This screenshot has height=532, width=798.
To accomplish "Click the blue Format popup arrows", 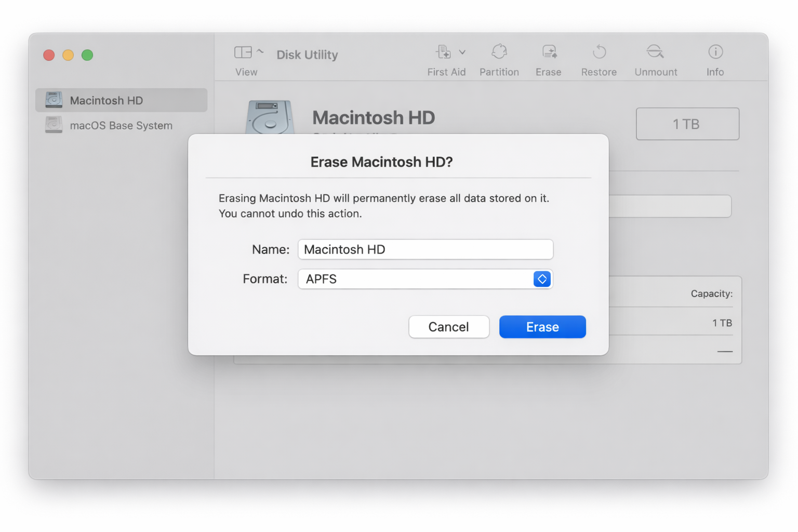I will [x=542, y=279].
